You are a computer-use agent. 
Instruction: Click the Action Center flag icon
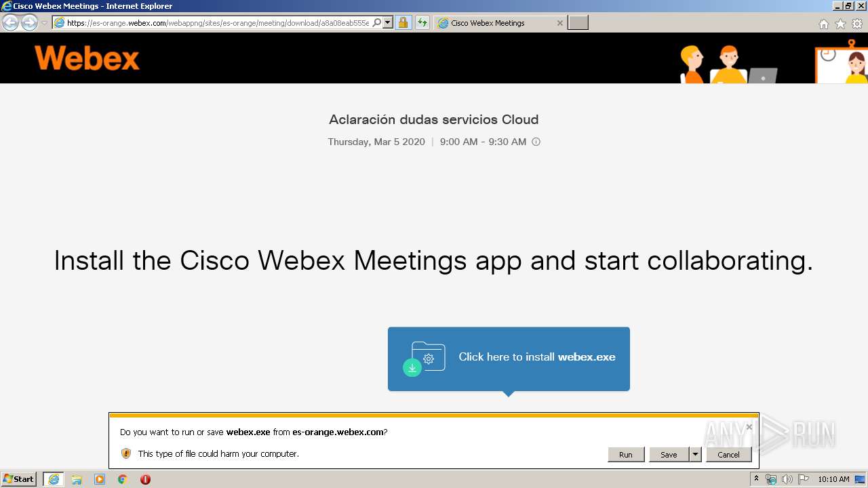(x=803, y=479)
